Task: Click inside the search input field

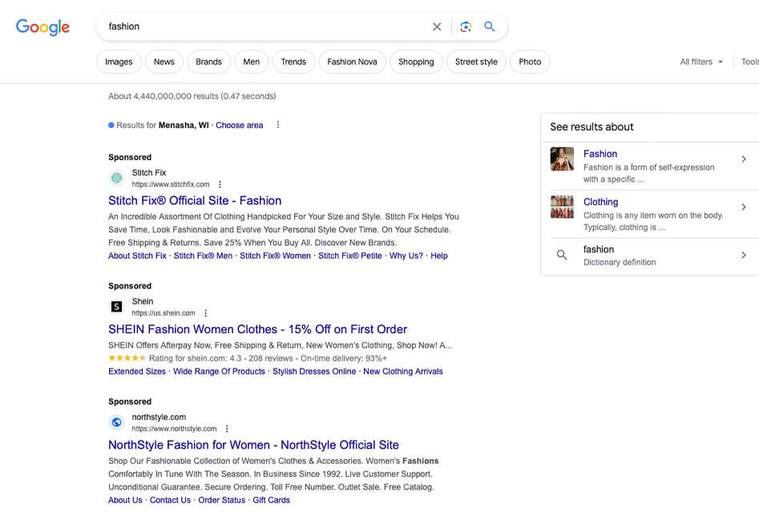Action: (264, 26)
